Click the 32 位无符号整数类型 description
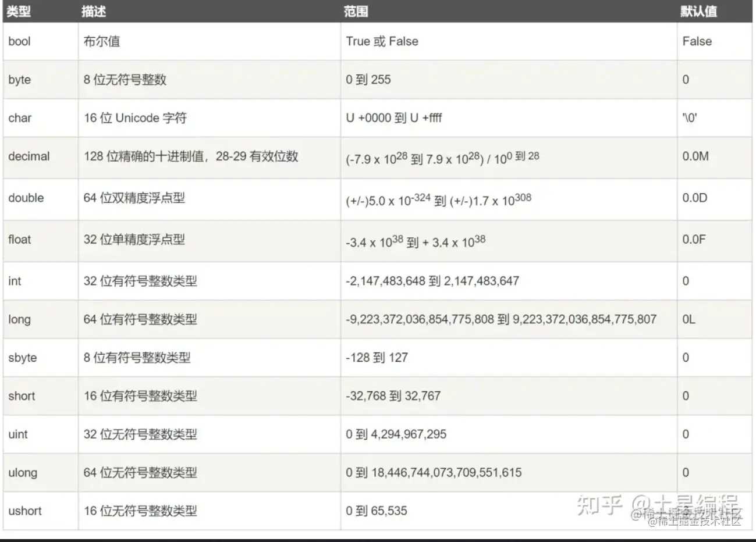The width and height of the screenshot is (756, 542). coord(140,434)
